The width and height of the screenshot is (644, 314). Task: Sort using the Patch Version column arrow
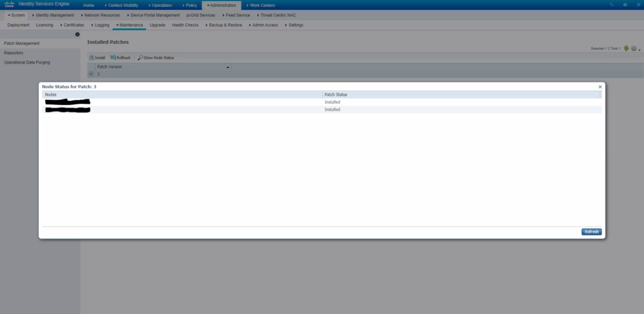(228, 67)
